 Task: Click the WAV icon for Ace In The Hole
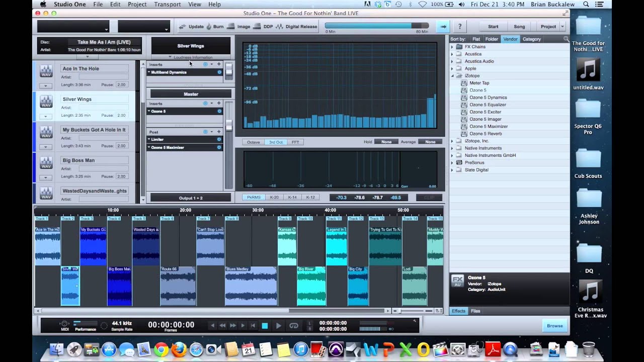coord(46,71)
